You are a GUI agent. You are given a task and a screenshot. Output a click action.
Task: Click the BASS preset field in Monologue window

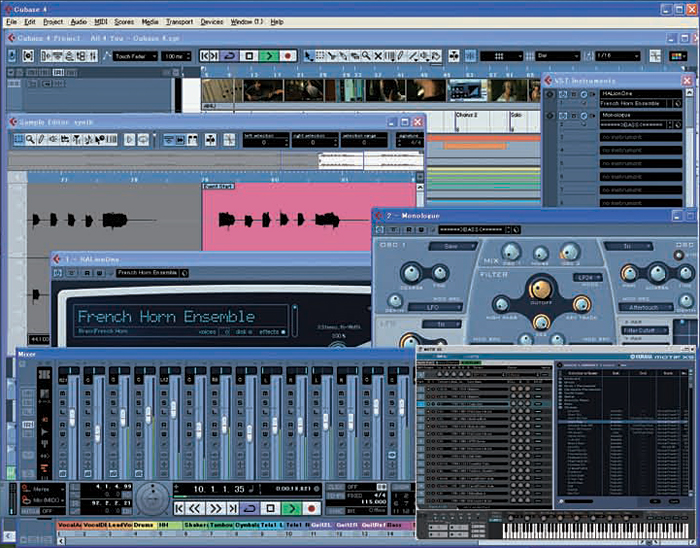[x=472, y=230]
